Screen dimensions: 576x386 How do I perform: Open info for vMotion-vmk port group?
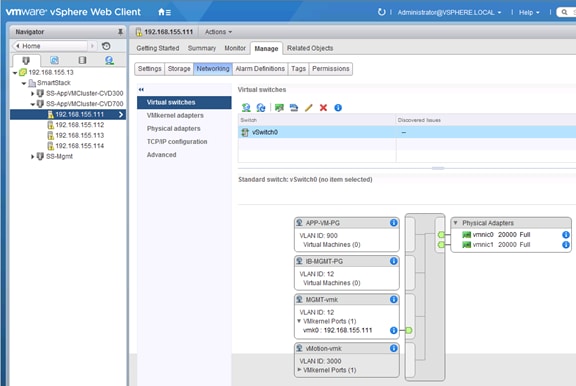tap(393, 348)
